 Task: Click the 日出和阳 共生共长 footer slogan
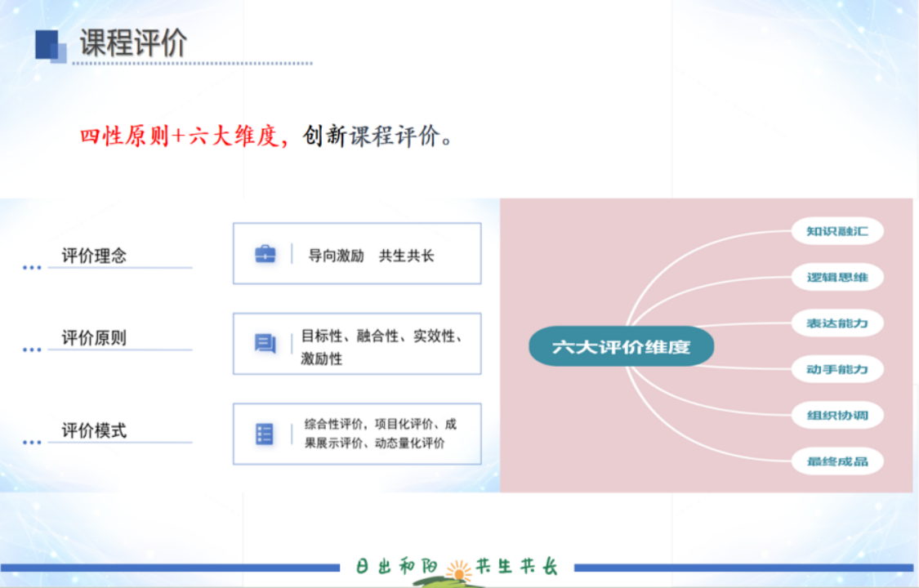(457, 567)
